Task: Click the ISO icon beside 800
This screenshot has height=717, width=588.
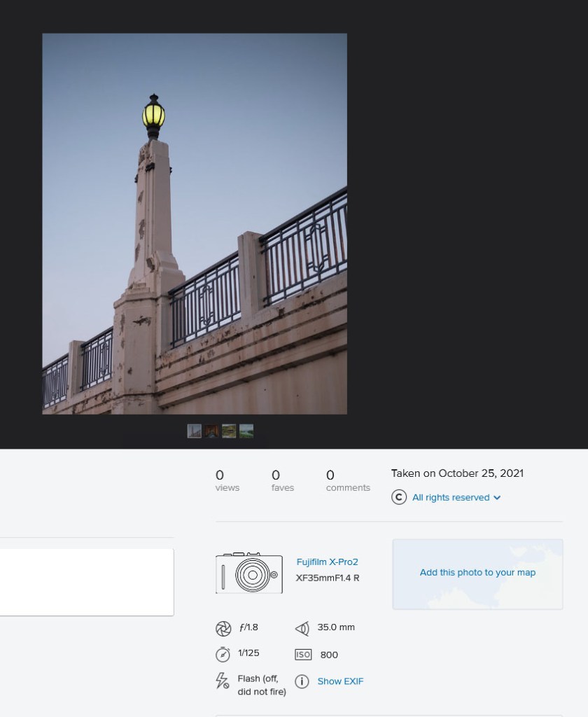Action: 303,655
